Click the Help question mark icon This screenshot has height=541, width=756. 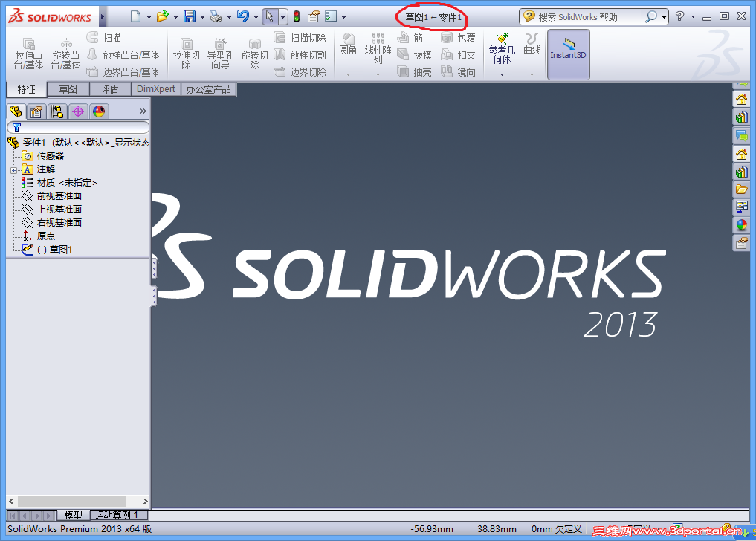coord(680,16)
